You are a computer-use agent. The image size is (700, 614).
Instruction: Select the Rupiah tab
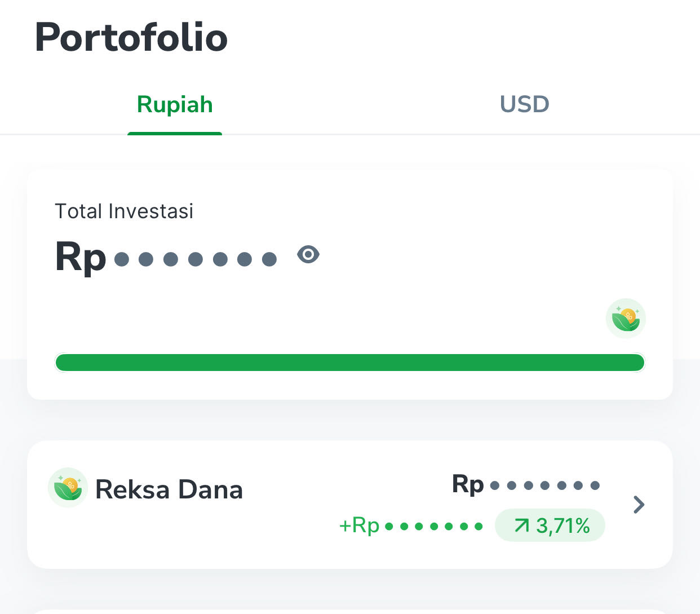175,104
